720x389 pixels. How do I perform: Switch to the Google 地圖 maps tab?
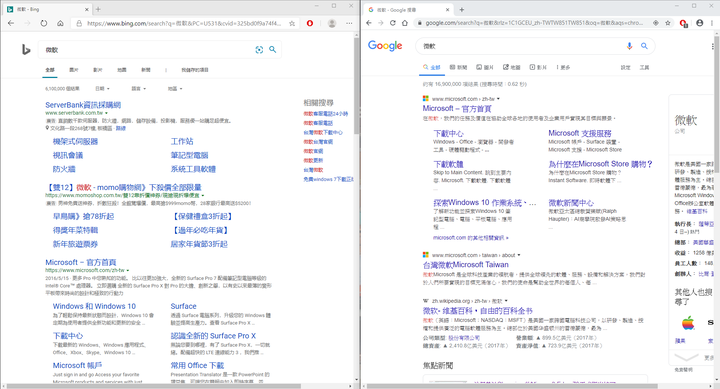coord(512,67)
